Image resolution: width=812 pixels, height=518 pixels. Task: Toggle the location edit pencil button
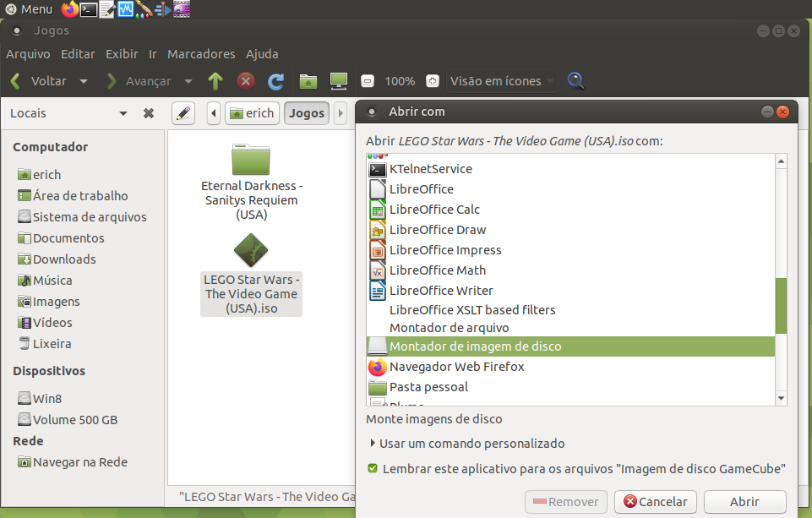[x=183, y=113]
